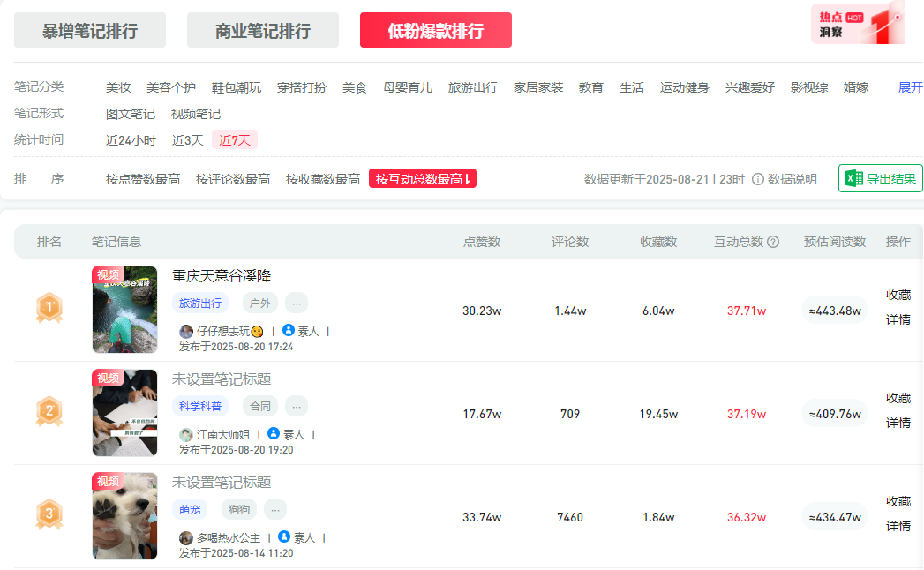Image resolution: width=924 pixels, height=570 pixels.
Task: Open the dog video thumbnail
Action: 124,516
